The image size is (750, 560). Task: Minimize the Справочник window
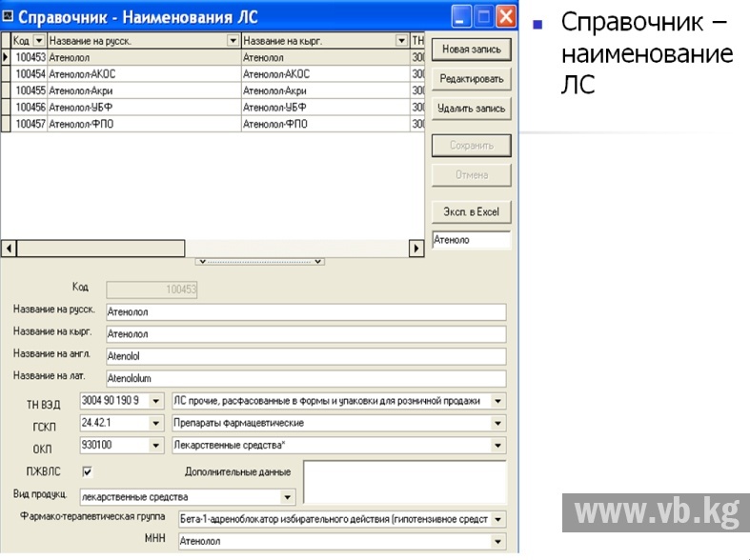coord(460,17)
